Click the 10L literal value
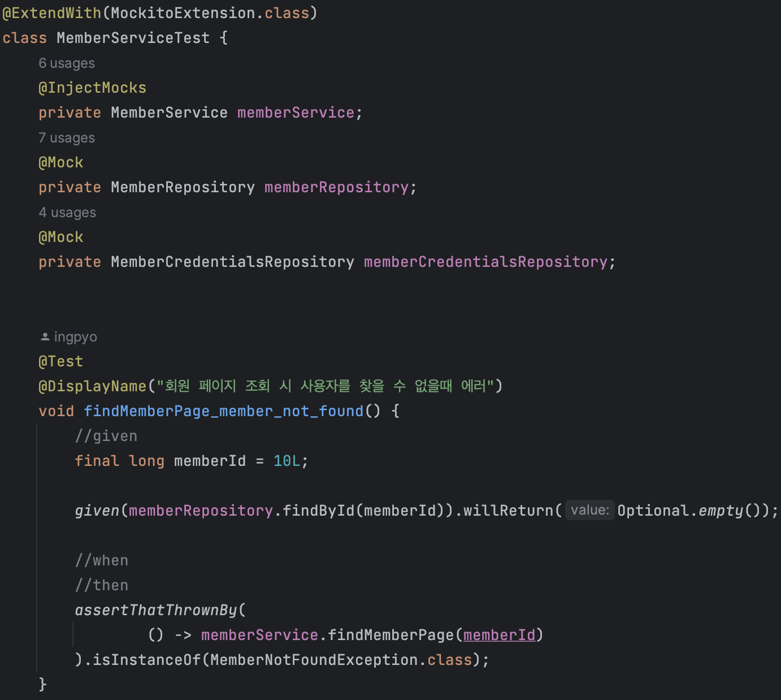781x700 pixels. click(x=287, y=461)
